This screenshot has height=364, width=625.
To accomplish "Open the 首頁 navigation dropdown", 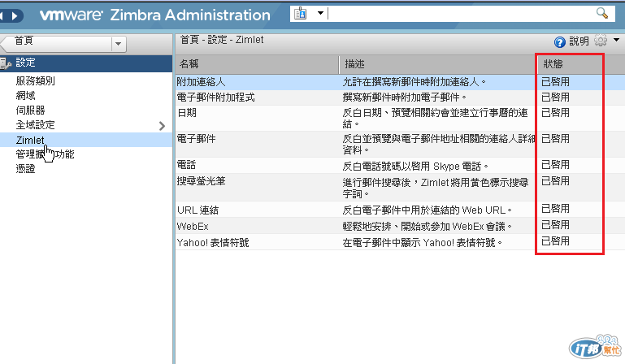I will click(118, 44).
